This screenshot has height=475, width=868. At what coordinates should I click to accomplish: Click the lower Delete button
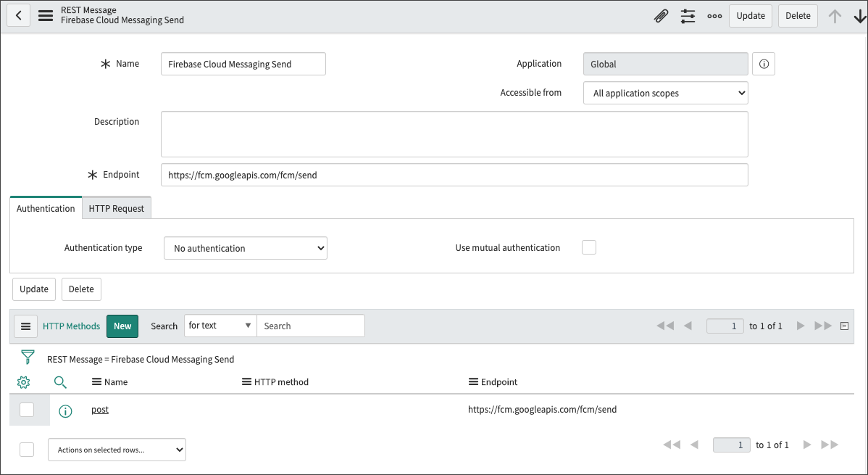tap(81, 289)
